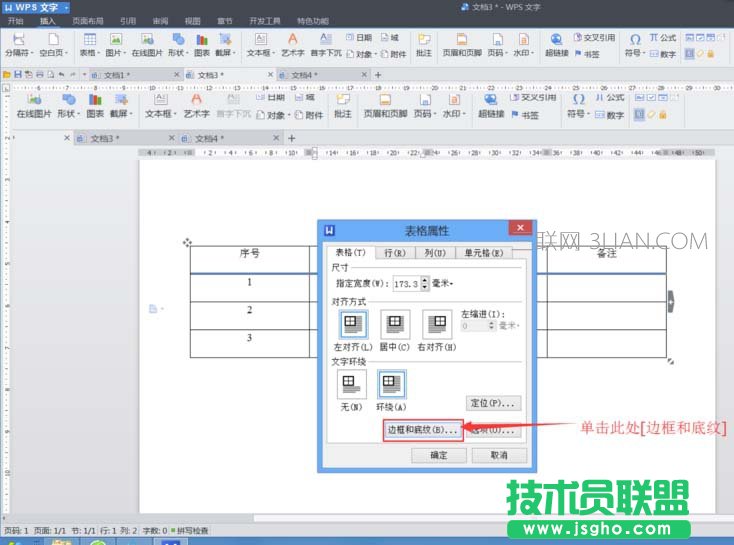
Task: Click status bar 字数: 0 word count
Action: click(x=154, y=530)
